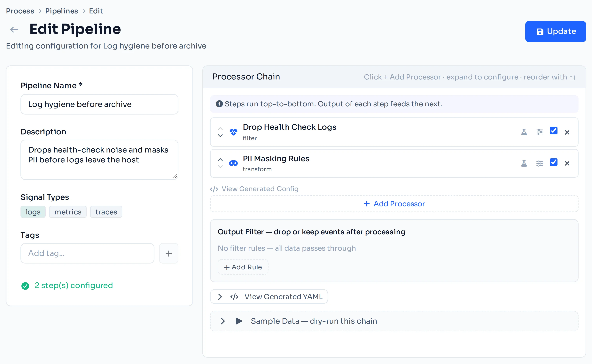Click the play icon next to Sample Data
This screenshot has width=592, height=364.
point(238,321)
